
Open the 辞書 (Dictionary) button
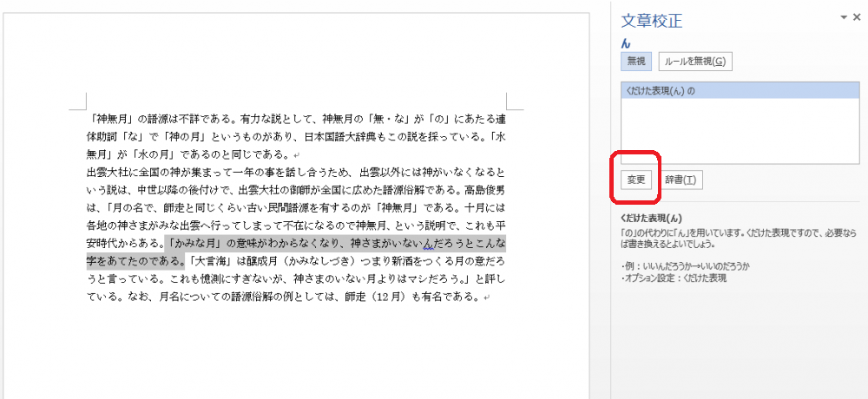pos(682,180)
